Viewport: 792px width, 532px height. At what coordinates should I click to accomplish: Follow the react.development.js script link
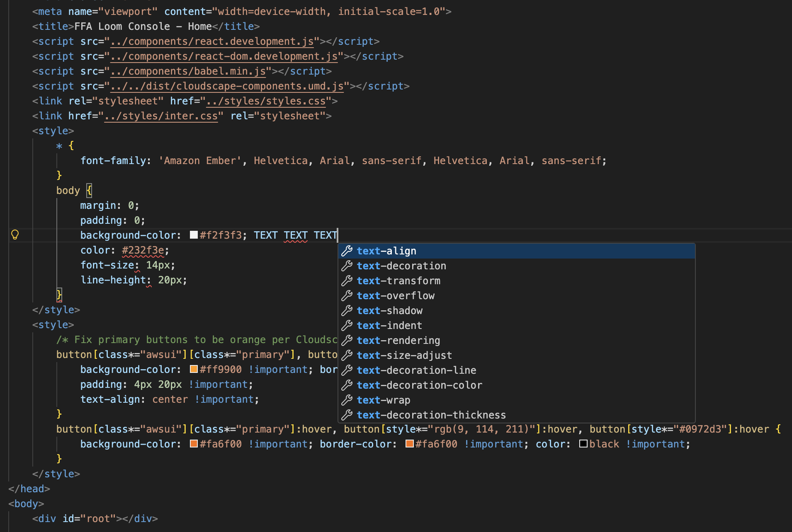pyautogui.click(x=212, y=41)
